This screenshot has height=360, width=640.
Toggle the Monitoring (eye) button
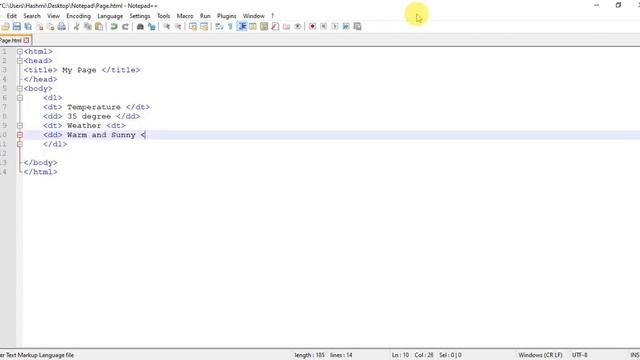tap(298, 27)
